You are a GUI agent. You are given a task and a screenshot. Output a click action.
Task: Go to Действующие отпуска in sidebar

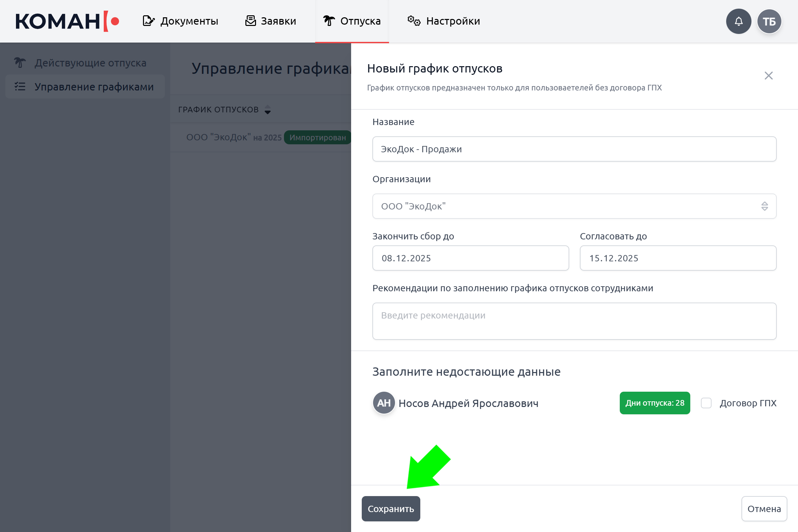point(85,63)
